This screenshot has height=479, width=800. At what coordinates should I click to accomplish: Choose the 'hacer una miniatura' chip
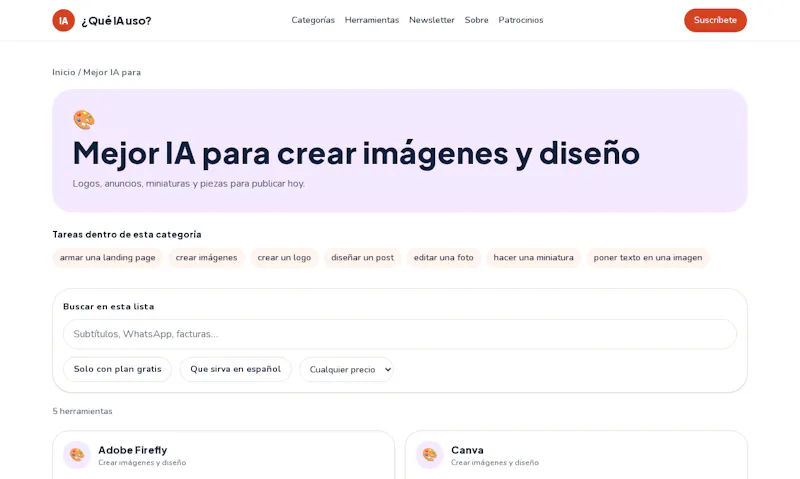click(533, 258)
